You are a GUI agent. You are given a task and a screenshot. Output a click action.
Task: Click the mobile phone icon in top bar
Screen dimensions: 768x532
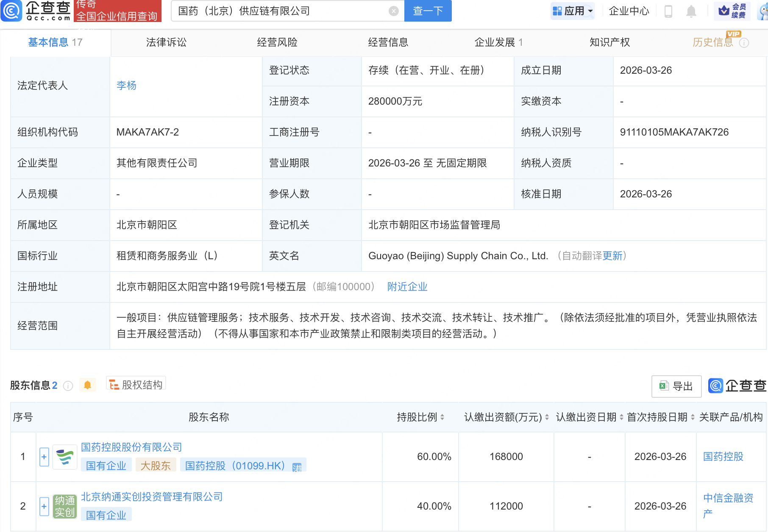pos(669,11)
